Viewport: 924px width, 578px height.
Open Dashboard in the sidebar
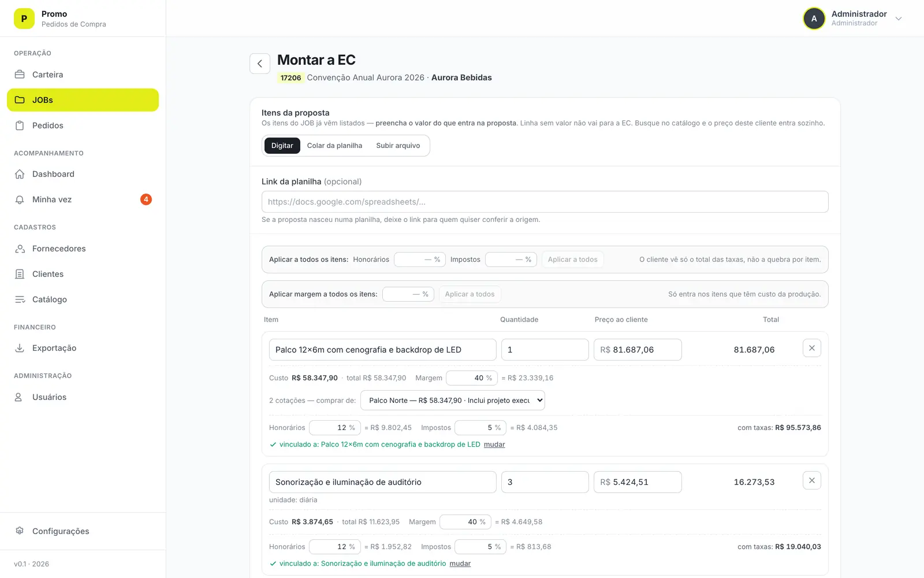83,174
